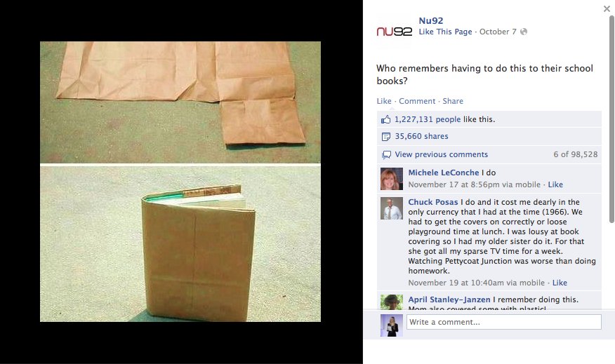Click the globe public visibility icon

point(524,32)
